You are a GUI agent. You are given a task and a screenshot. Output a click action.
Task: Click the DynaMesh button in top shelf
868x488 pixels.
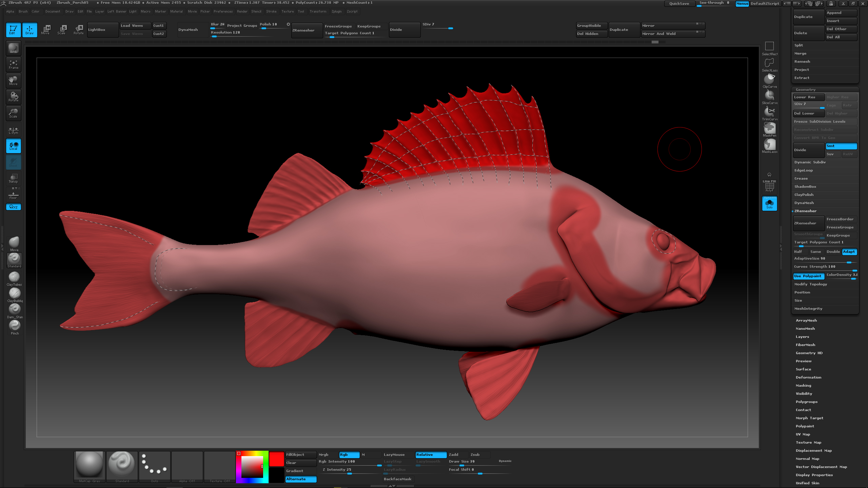(x=193, y=30)
